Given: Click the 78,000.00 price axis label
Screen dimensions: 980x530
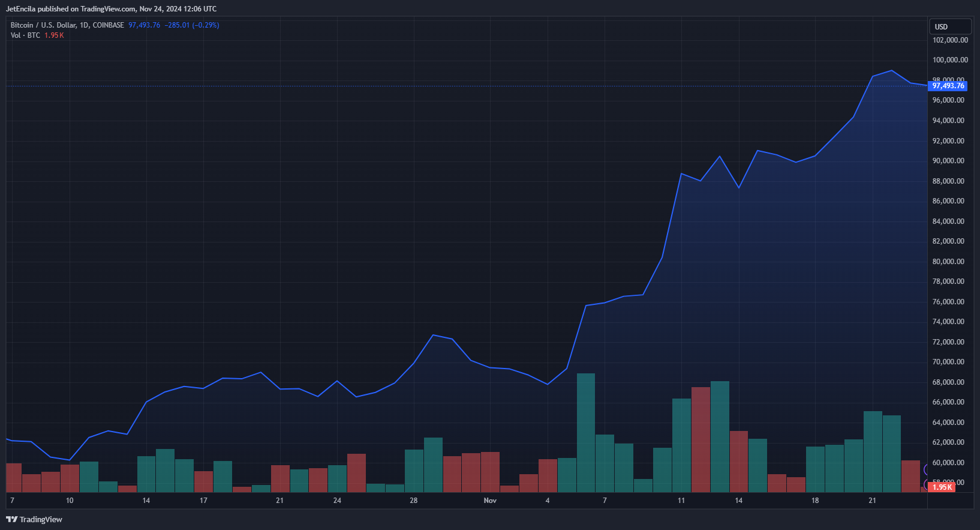Looking at the screenshot, I should coord(948,282).
